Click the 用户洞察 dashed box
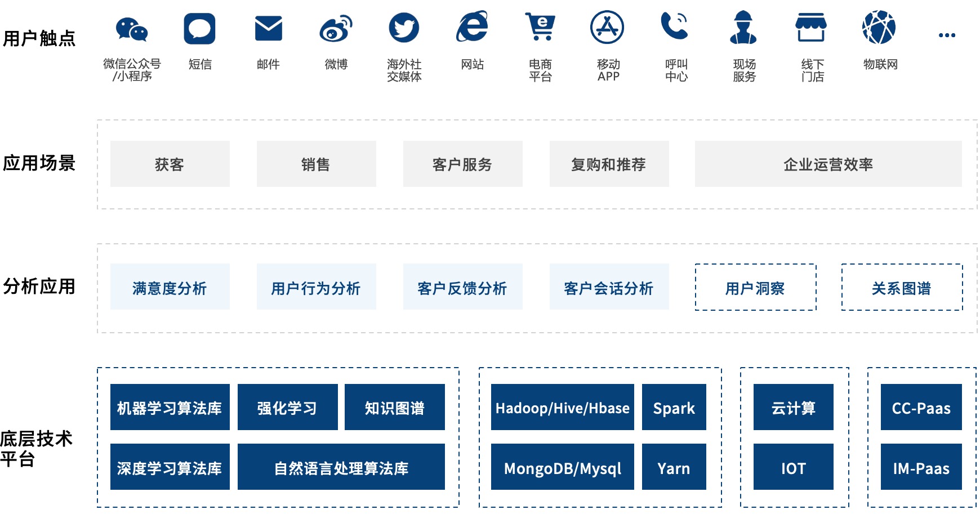The height and width of the screenshot is (523, 980). click(x=755, y=288)
